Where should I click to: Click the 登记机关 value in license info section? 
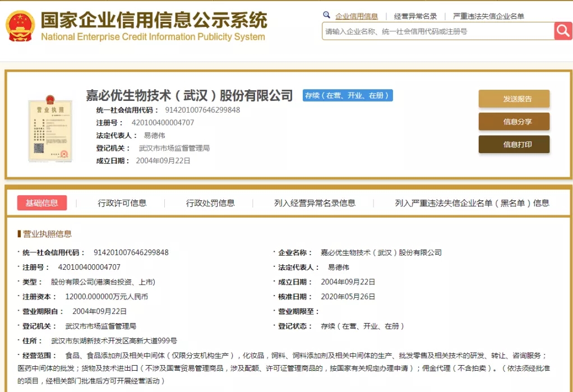[x=101, y=326]
